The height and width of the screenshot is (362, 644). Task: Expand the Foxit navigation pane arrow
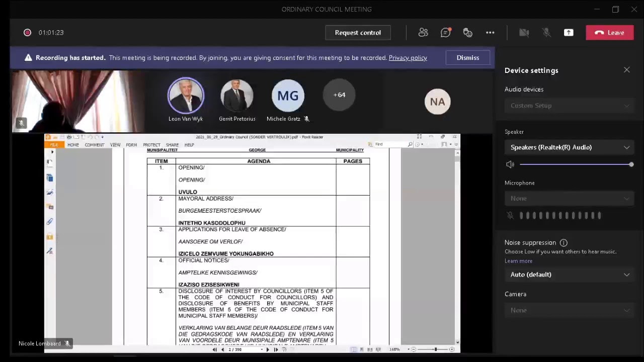(x=52, y=152)
